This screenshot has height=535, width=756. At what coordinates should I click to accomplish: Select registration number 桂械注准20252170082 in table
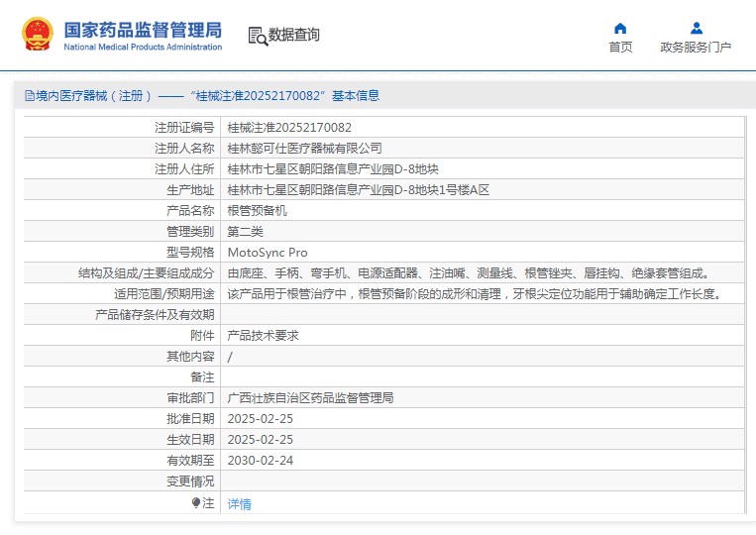pos(289,128)
